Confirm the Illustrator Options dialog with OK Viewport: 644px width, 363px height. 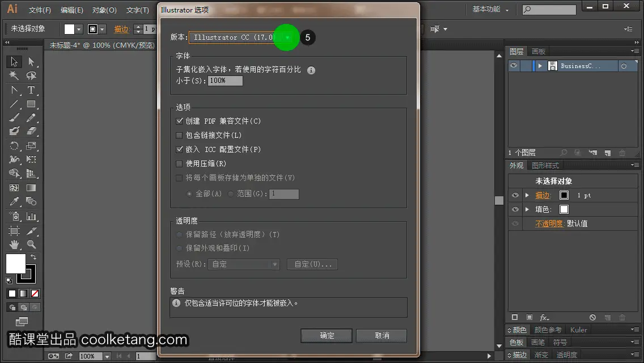[x=327, y=335]
